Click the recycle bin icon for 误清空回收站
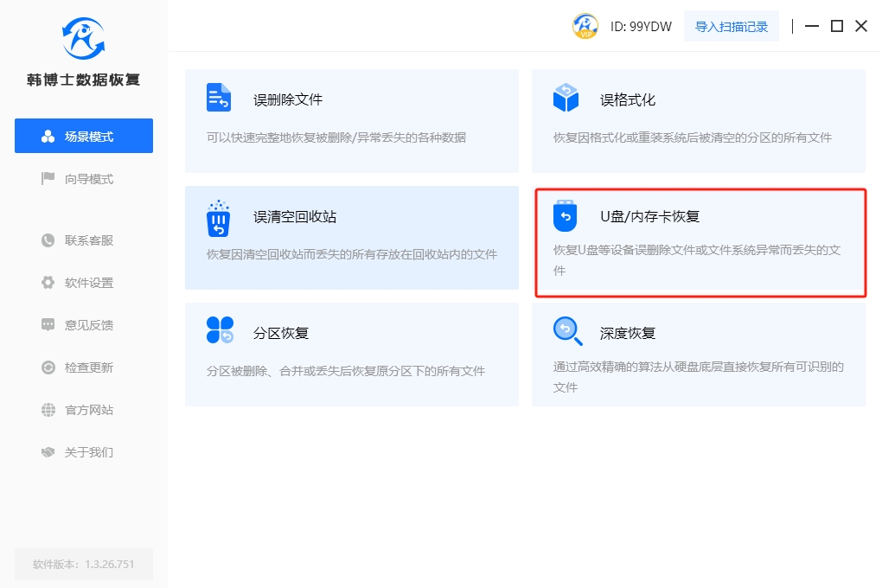Screen dimensions: 882x588 219,218
